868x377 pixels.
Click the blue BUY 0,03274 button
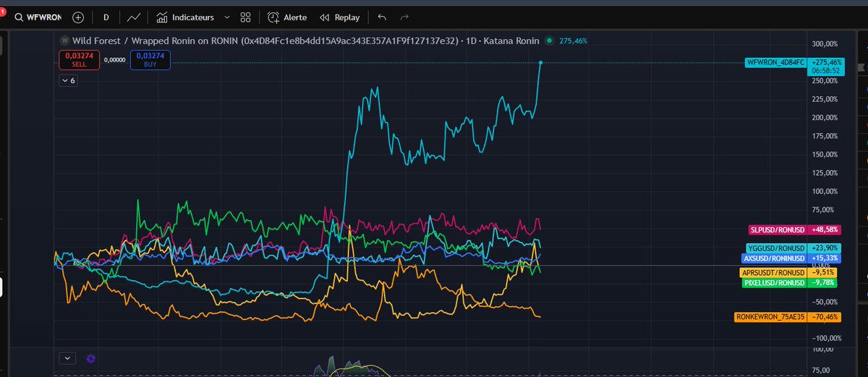pos(150,60)
